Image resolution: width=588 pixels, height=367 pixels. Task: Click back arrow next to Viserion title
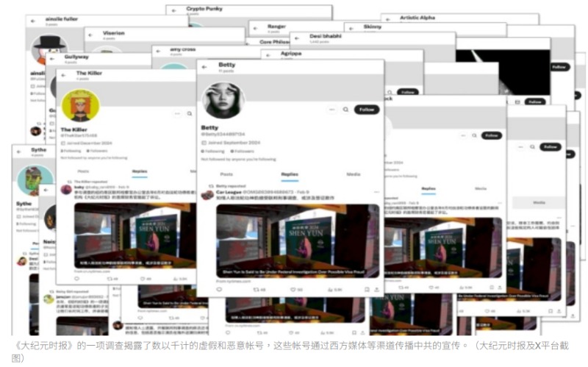(90, 35)
